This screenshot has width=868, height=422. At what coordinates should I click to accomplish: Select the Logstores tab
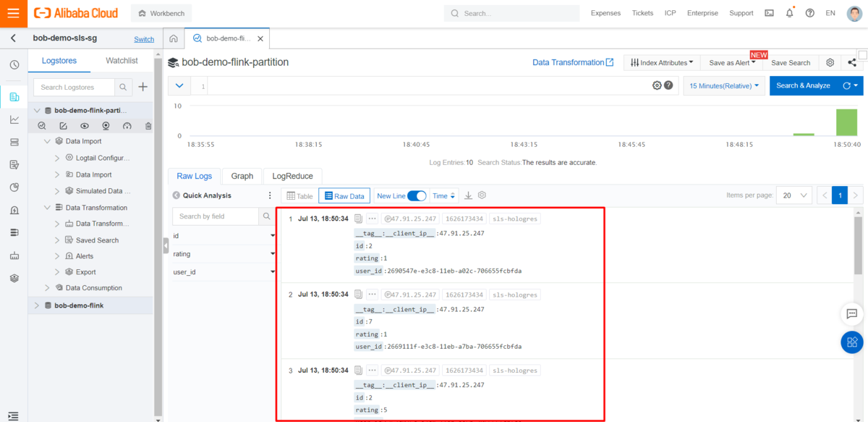point(59,61)
